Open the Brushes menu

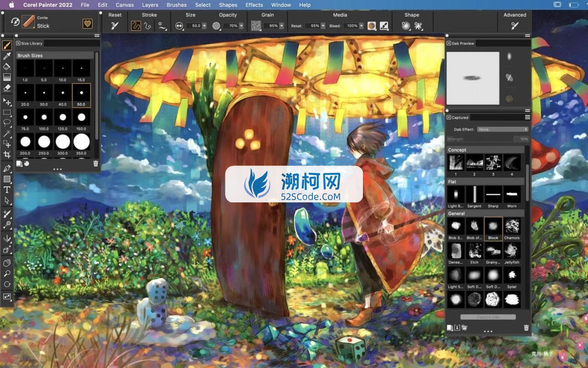click(x=176, y=5)
